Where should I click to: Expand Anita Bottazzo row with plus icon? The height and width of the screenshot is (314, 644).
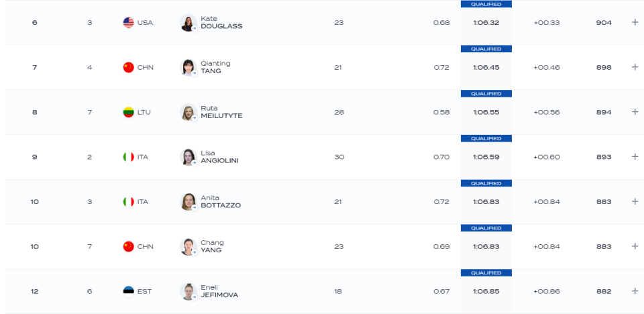pos(635,201)
